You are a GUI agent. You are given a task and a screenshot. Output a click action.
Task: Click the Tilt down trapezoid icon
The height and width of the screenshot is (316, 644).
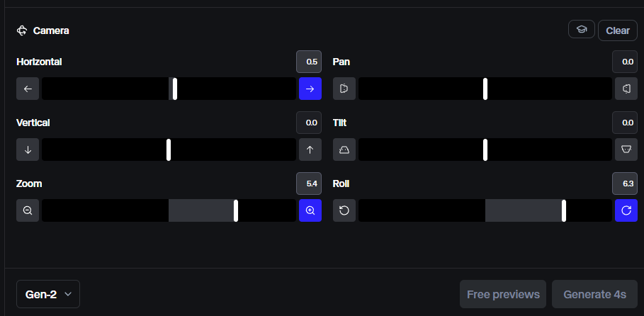pos(626,149)
